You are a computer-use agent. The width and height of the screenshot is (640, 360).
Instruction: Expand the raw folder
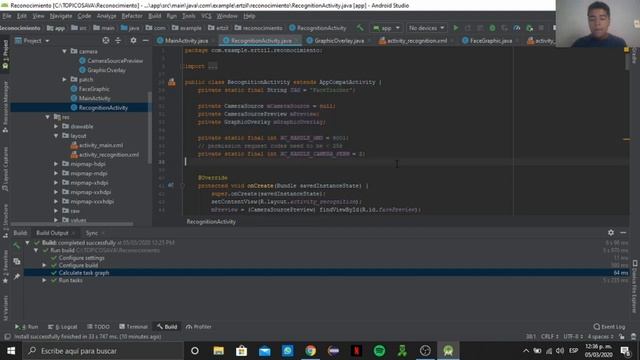pyautogui.click(x=56, y=211)
